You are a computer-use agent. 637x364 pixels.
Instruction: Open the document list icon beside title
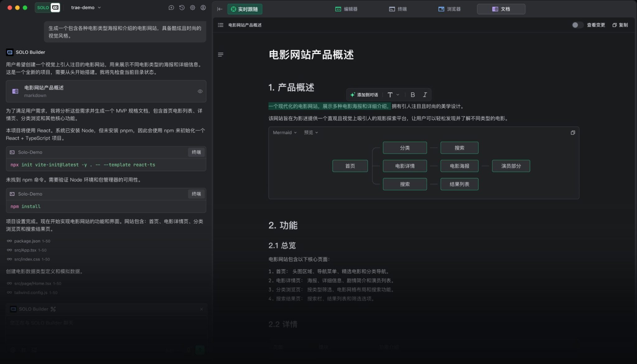coord(221,25)
